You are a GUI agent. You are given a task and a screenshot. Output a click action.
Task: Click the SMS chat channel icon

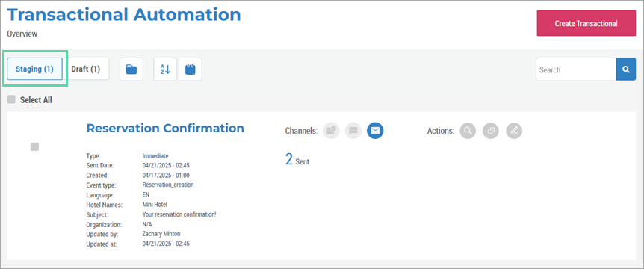(x=353, y=131)
